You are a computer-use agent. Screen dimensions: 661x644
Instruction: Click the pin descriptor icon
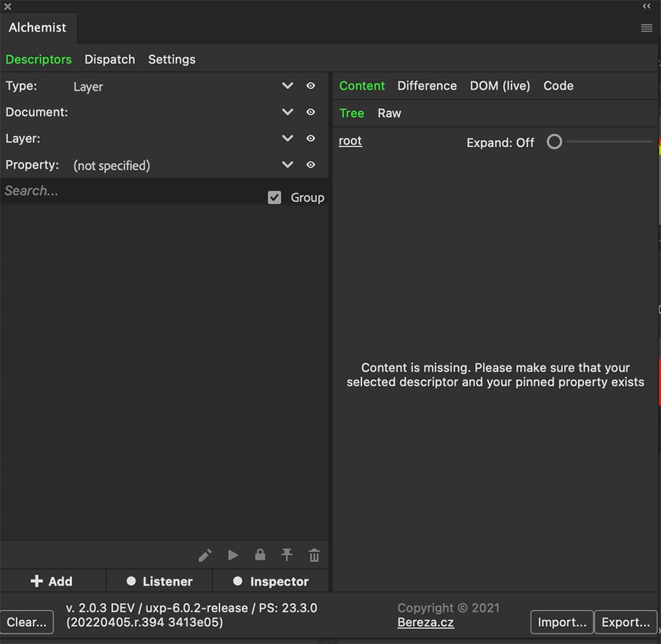click(x=287, y=555)
